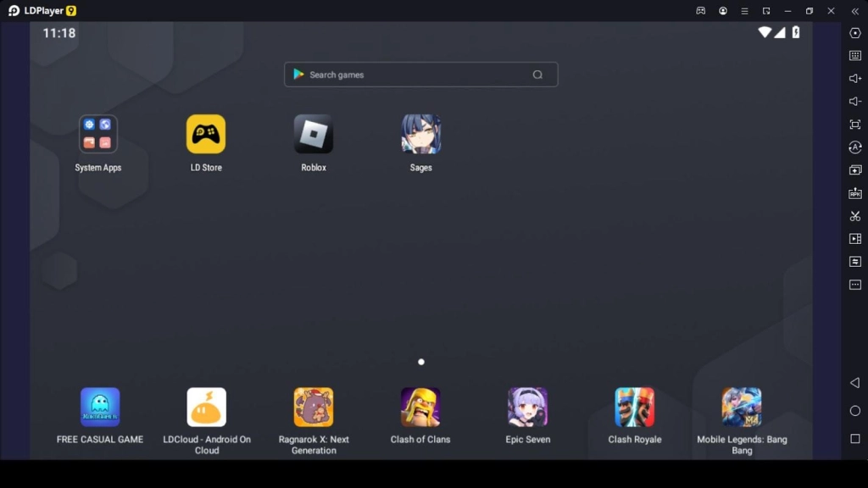Open video recorder in sidebar
Viewport: 868px width, 488px height.
click(855, 239)
